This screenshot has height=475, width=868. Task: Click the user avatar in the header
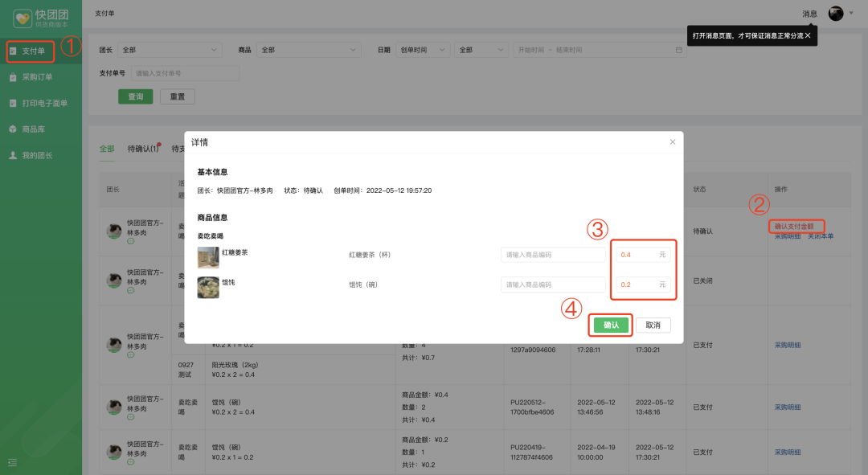point(836,14)
